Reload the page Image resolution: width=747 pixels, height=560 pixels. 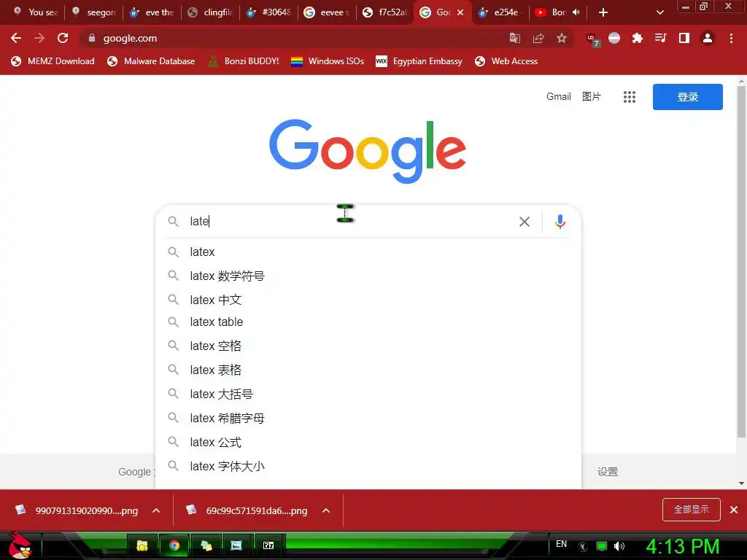tap(63, 38)
